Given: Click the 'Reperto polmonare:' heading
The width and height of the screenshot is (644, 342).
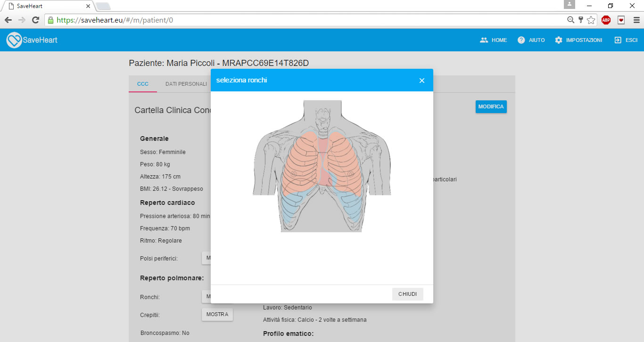Looking at the screenshot, I should 172,278.
